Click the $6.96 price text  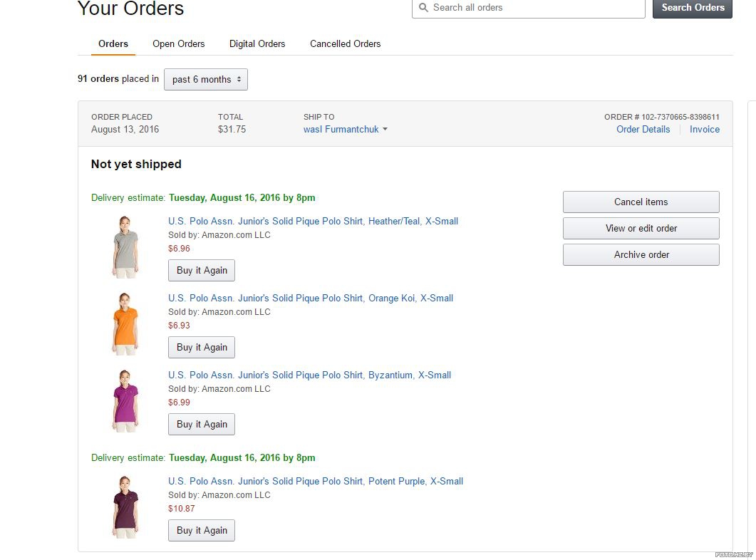179,249
